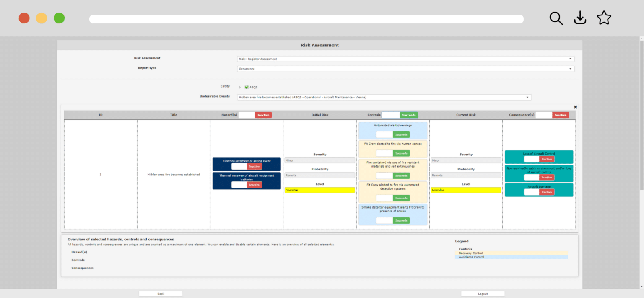Image resolution: width=644 pixels, height=299 pixels.
Task: Click the browser search icon
Action: (556, 18)
